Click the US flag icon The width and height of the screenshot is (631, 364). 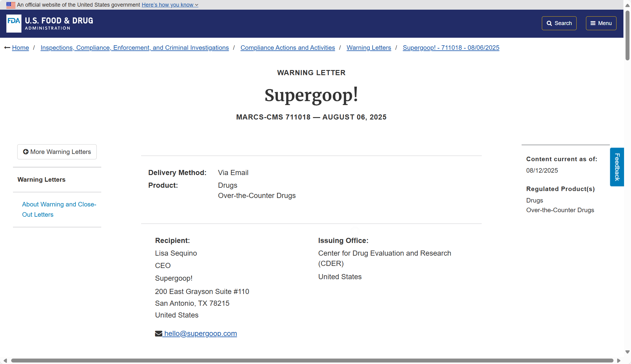point(11,5)
